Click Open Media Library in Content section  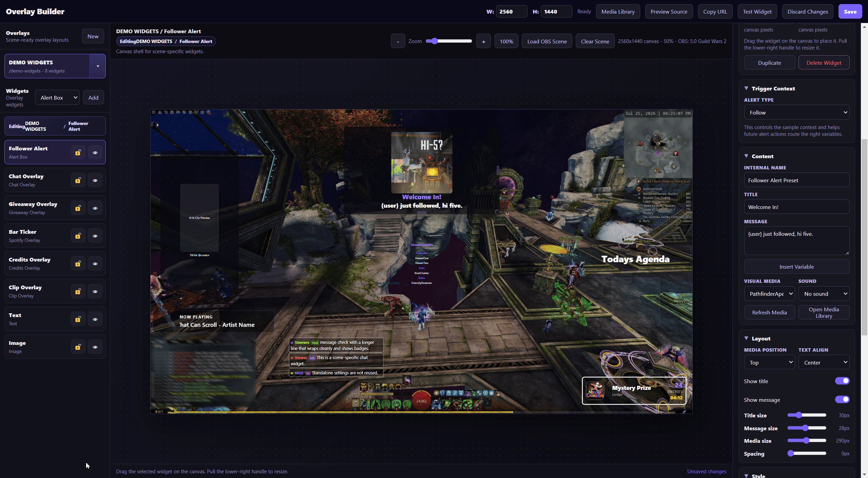click(x=824, y=312)
